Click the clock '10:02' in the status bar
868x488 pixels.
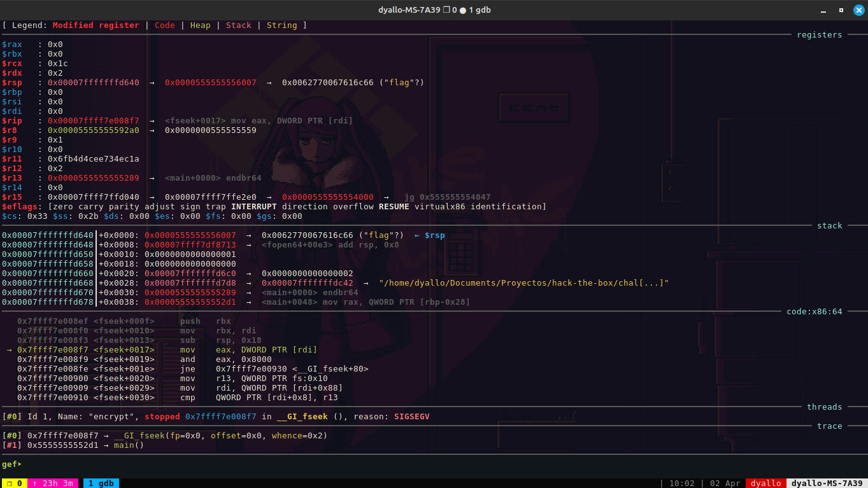682,484
